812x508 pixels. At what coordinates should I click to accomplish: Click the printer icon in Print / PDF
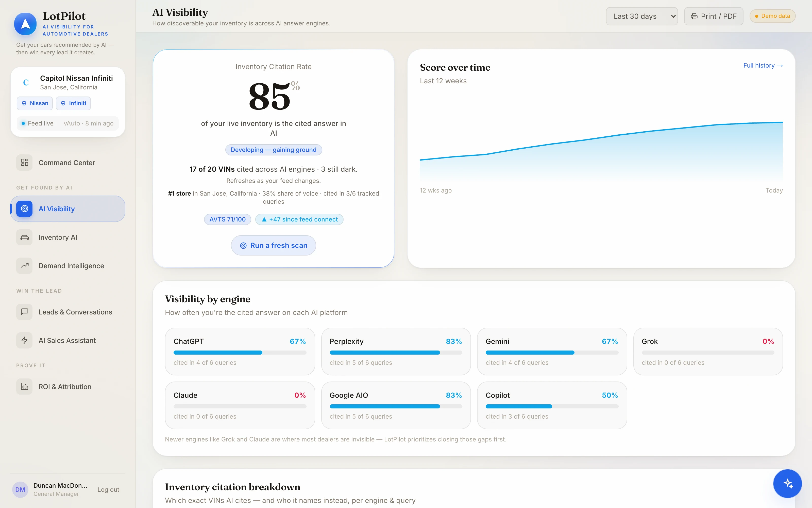pos(694,17)
